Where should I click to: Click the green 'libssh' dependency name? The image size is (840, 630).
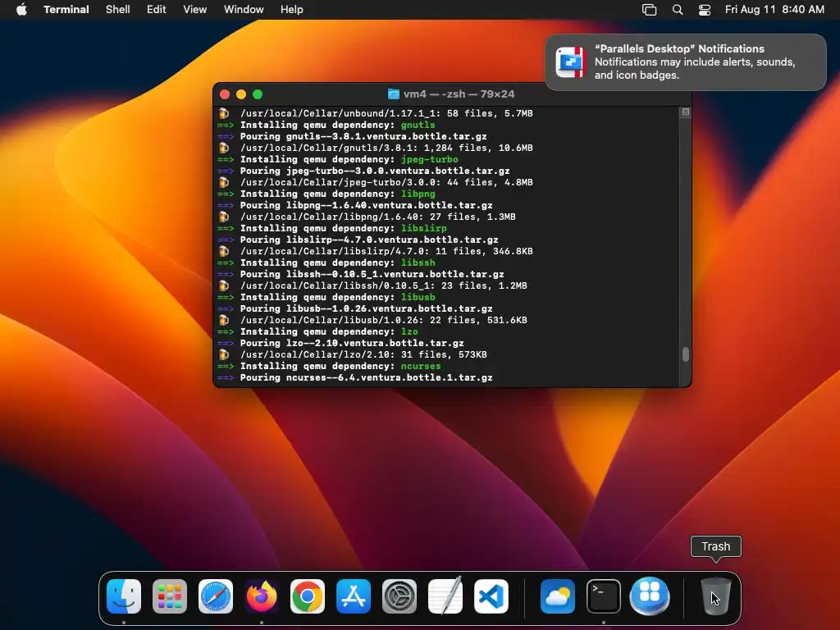coord(418,263)
